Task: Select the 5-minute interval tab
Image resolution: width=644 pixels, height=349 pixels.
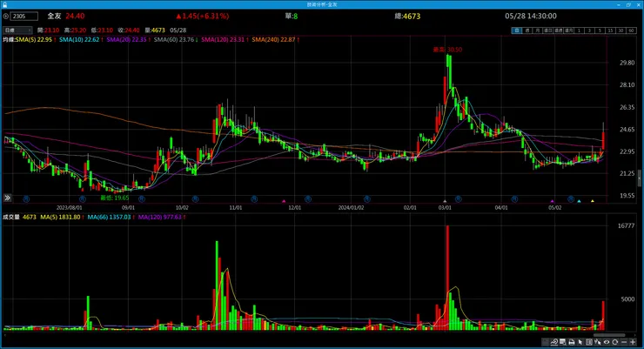Action: [600, 30]
